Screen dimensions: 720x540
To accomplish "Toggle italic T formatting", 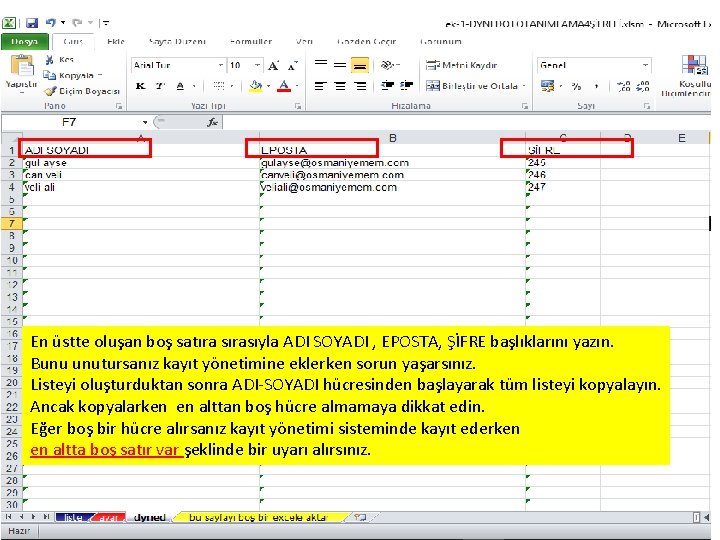I will coord(160,86).
